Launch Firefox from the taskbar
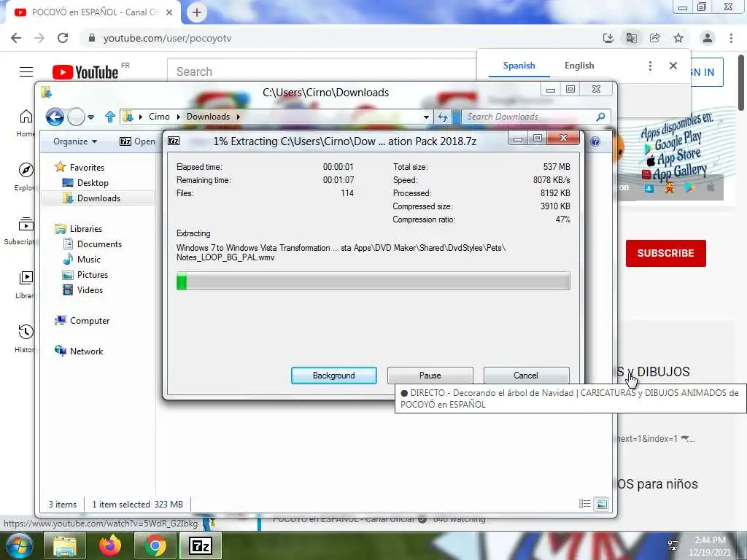This screenshot has width=747, height=560. point(110,545)
